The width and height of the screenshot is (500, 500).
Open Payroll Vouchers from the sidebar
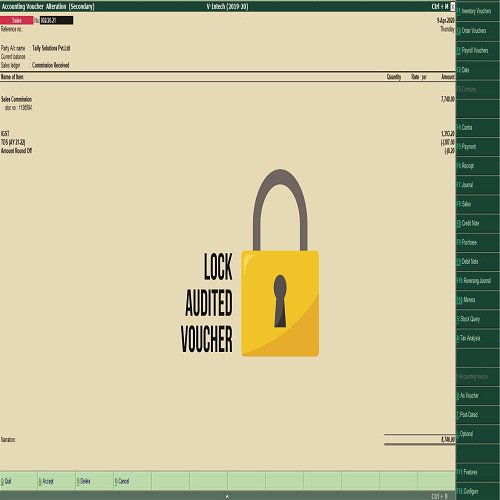pyautogui.click(x=478, y=50)
